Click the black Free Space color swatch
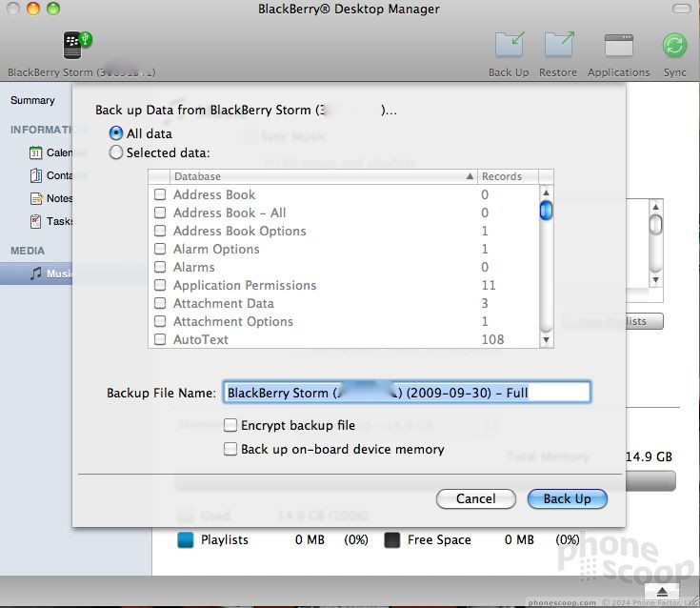The height and width of the screenshot is (608, 700). click(x=392, y=539)
